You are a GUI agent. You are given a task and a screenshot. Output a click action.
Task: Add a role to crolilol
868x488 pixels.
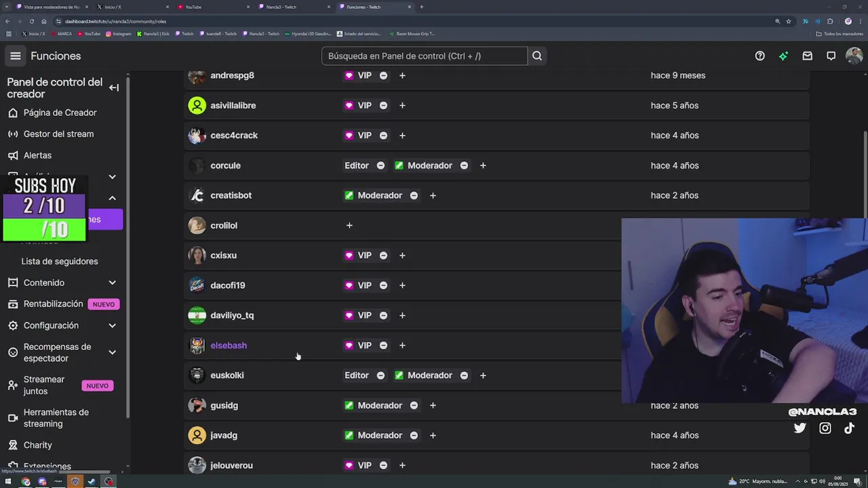(x=349, y=225)
